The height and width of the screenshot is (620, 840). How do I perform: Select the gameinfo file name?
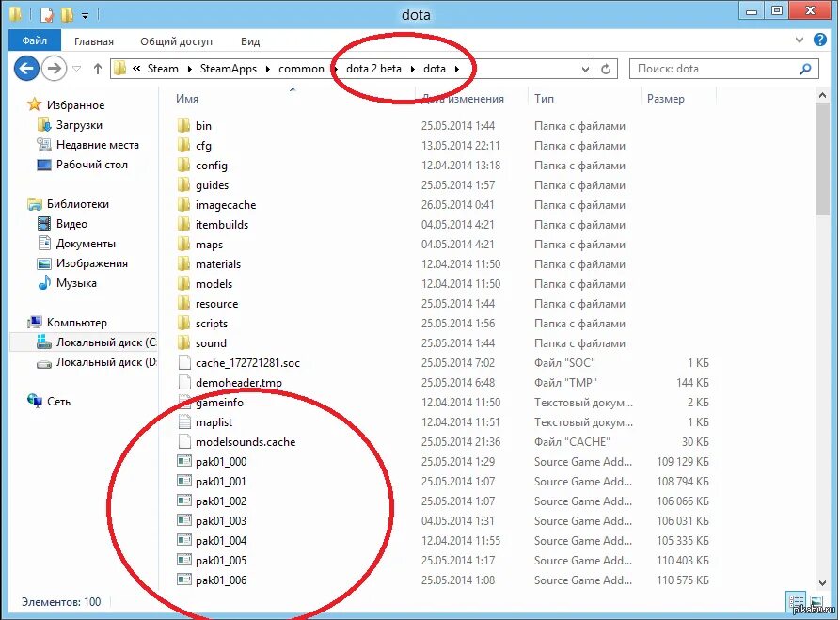[220, 403]
